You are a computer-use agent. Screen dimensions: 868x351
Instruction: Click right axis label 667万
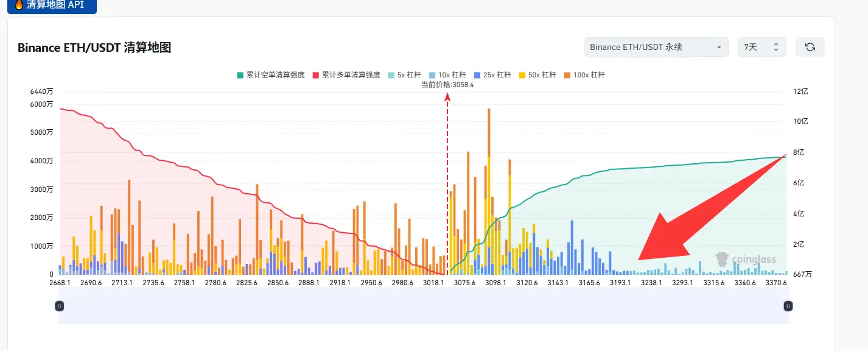tap(803, 274)
